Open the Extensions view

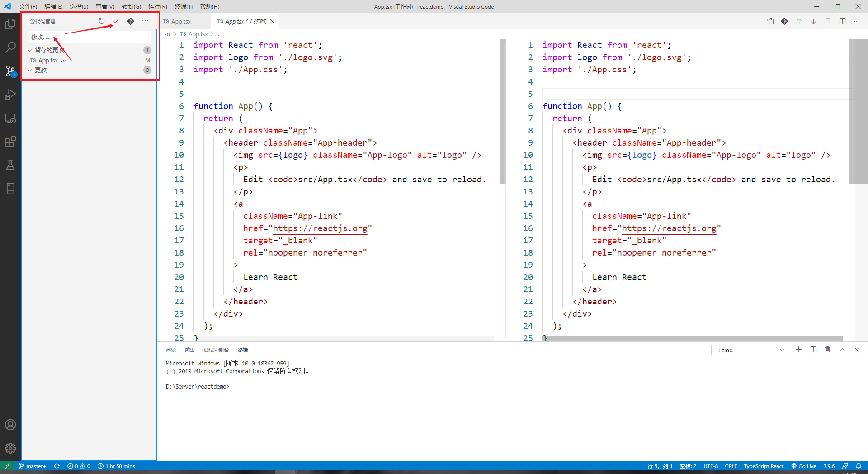pyautogui.click(x=10, y=142)
